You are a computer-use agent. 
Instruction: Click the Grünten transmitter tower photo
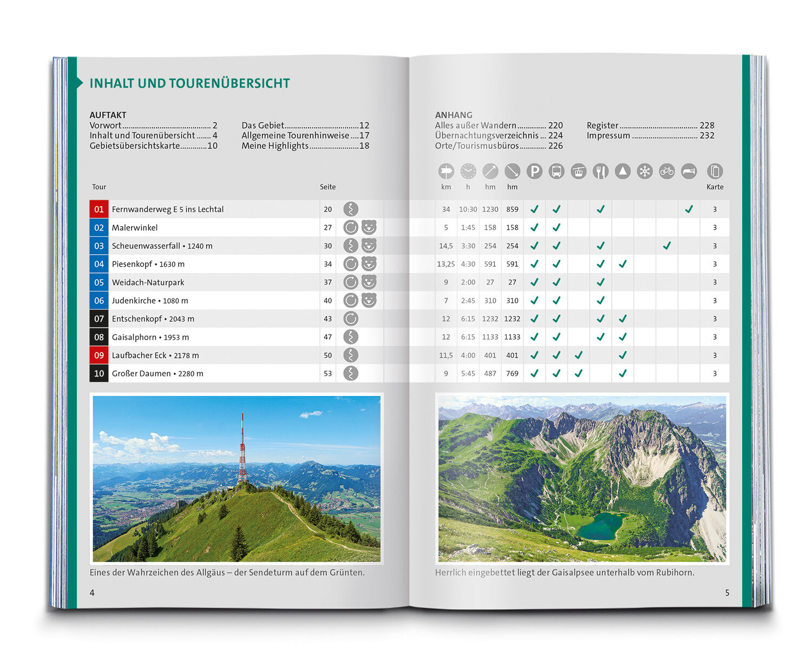(237, 478)
